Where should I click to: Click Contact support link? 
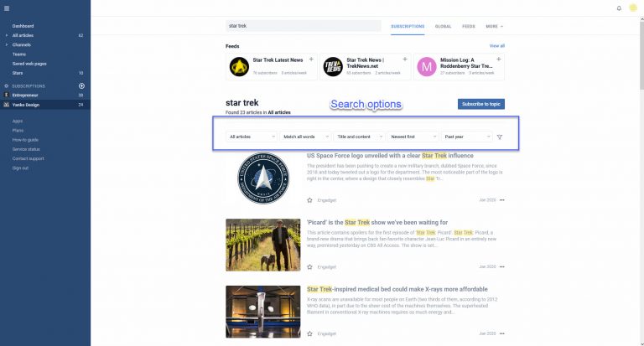[x=28, y=159]
